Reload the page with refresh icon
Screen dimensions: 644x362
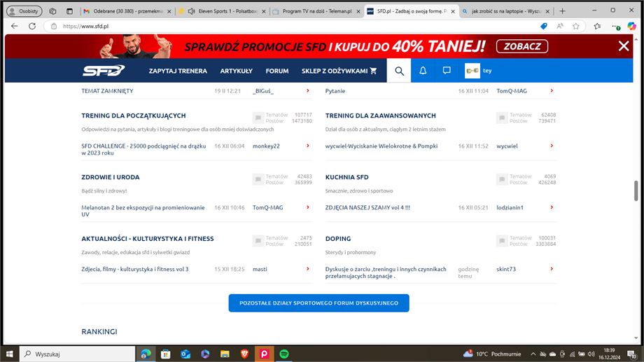coord(32,26)
